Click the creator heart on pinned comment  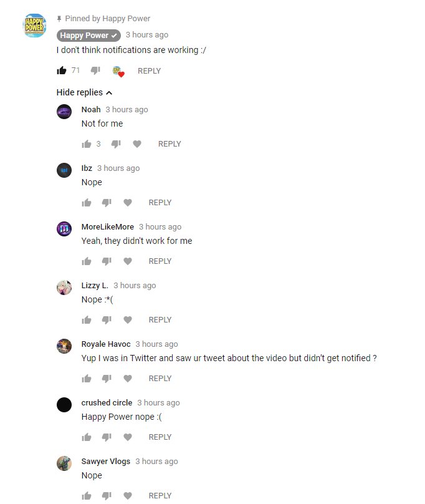(x=118, y=71)
